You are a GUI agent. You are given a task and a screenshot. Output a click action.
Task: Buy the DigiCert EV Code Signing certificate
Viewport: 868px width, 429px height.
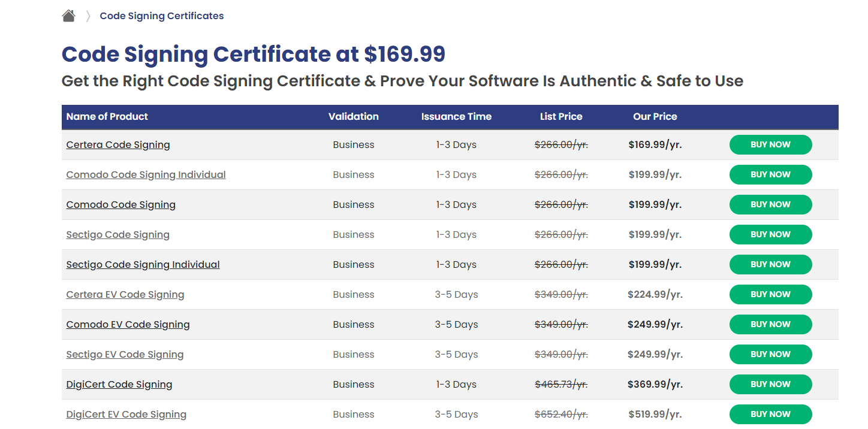pos(770,414)
